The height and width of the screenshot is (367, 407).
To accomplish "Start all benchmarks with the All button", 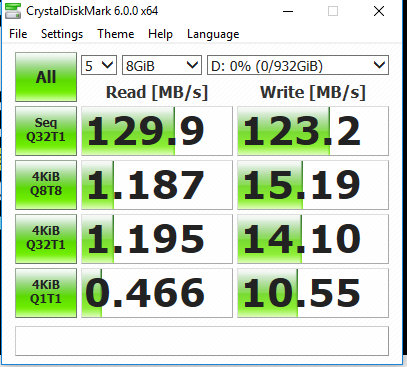I will coord(46,77).
